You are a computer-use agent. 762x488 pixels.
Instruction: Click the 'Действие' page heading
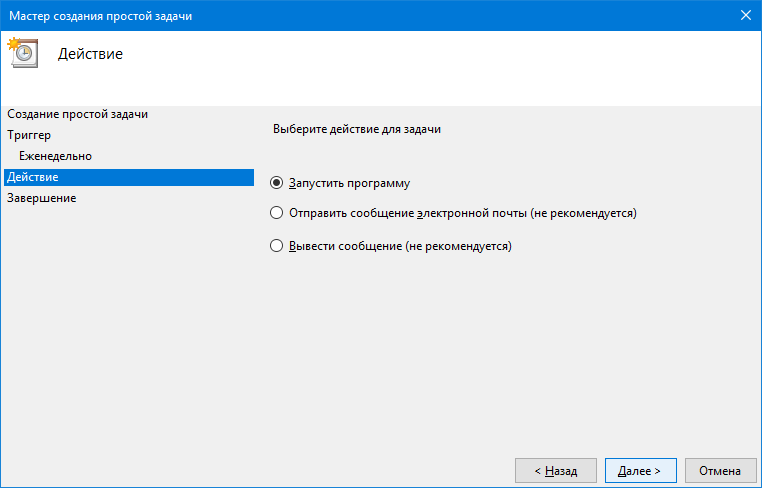click(x=90, y=53)
